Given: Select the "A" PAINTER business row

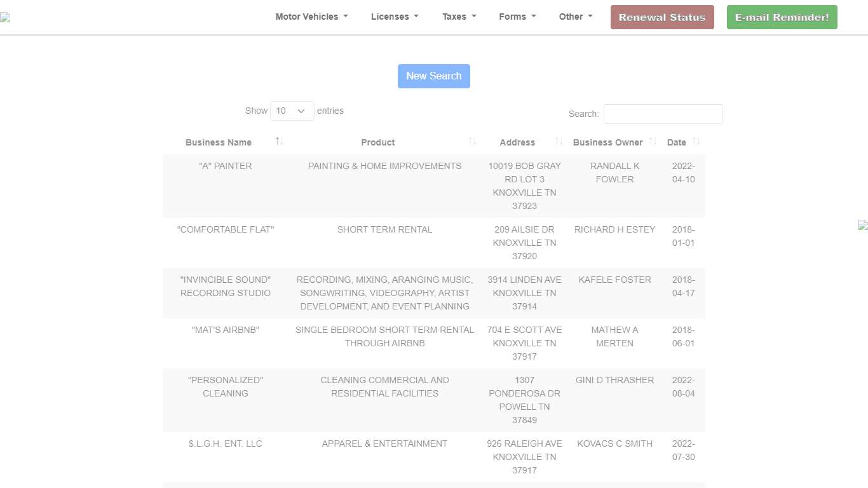Looking at the screenshot, I should (x=225, y=166).
